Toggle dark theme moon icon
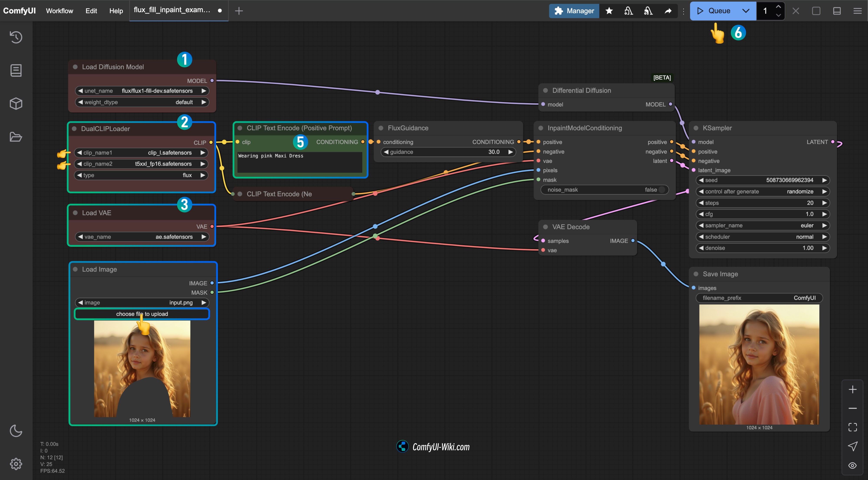The height and width of the screenshot is (480, 868). pyautogui.click(x=16, y=431)
